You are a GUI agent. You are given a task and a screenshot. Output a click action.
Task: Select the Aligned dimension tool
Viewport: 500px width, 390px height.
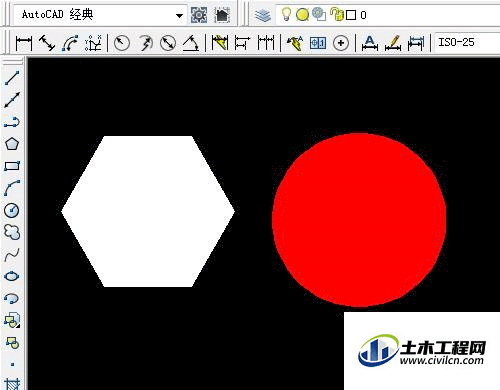(x=47, y=43)
